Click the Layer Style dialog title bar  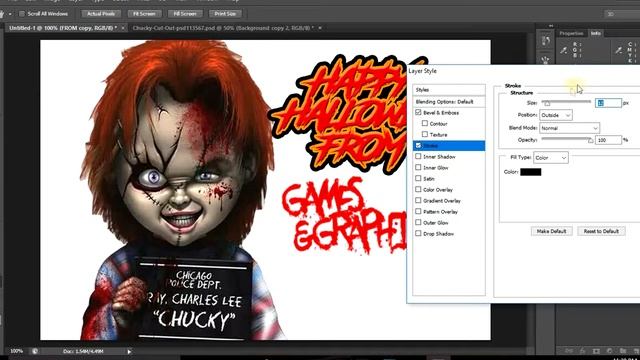click(524, 71)
